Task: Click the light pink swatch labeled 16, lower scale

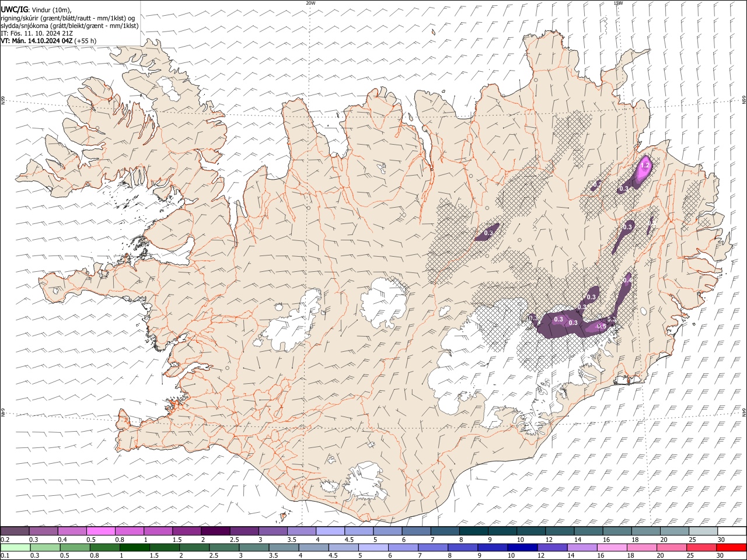Action: pyautogui.click(x=612, y=548)
